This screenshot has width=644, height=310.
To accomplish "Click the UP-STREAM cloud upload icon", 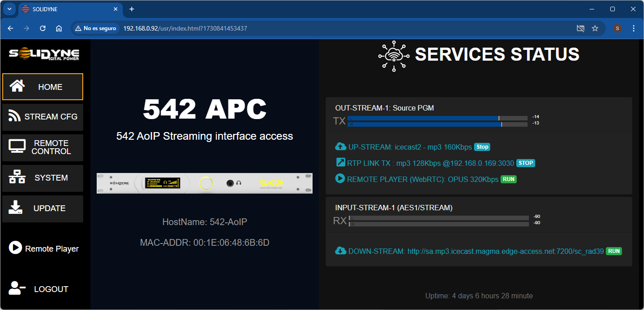I will point(340,146).
